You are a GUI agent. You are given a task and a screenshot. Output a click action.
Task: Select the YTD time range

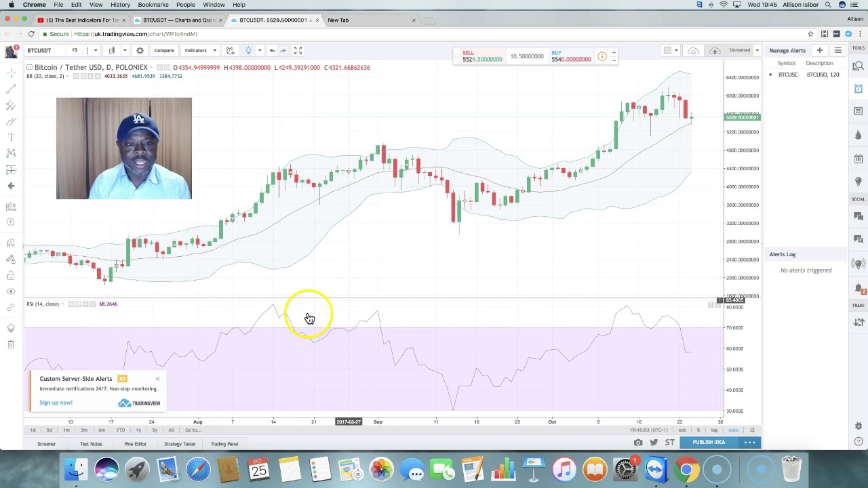pos(120,430)
